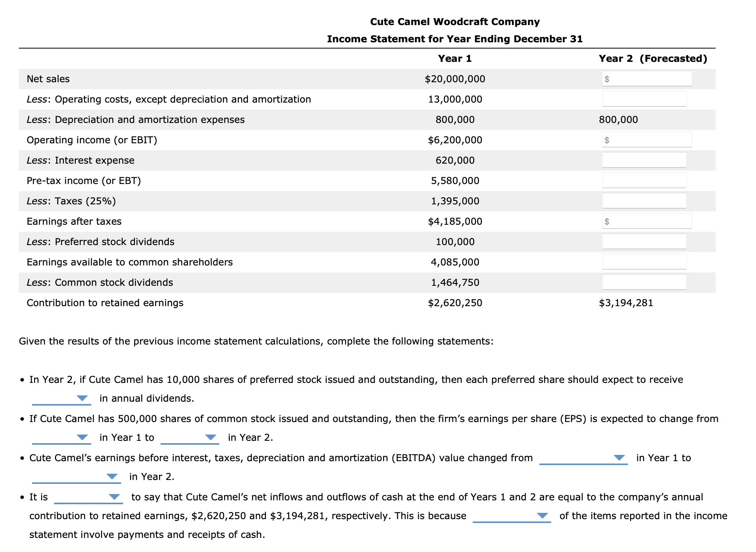The image size is (756, 552).
Task: Click the Year 2 Pre-tax income (EBT) field
Action: 644,180
